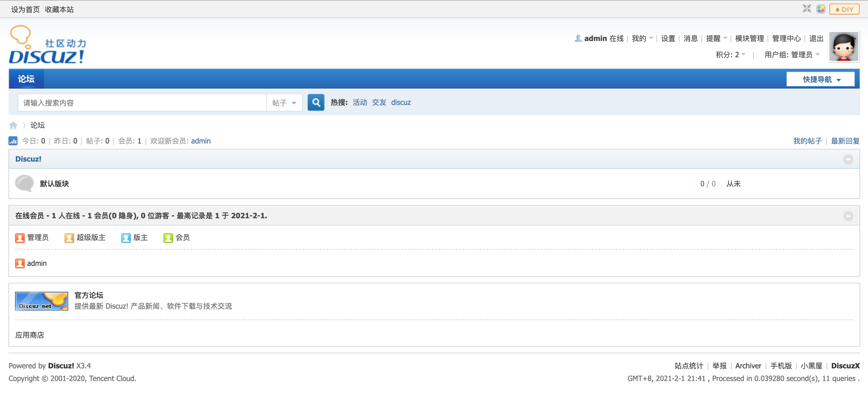Viewport: 868px width, 419px height.
Task: Click the admin username in header
Action: click(x=595, y=38)
